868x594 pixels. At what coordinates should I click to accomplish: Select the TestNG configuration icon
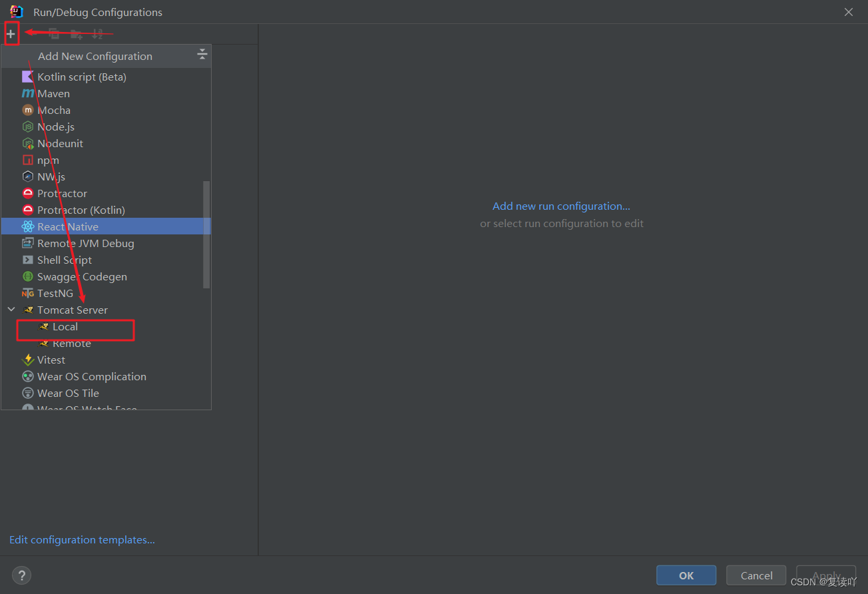[x=27, y=293]
